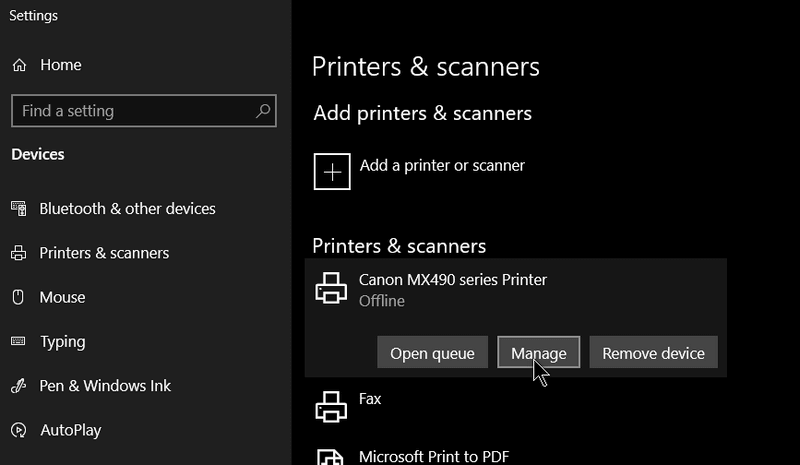
Task: Click the AutoPlay icon
Action: point(18,430)
